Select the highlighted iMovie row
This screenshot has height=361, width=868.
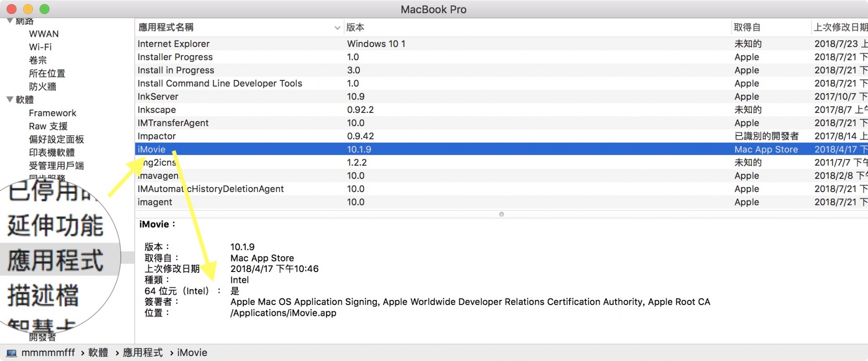501,149
